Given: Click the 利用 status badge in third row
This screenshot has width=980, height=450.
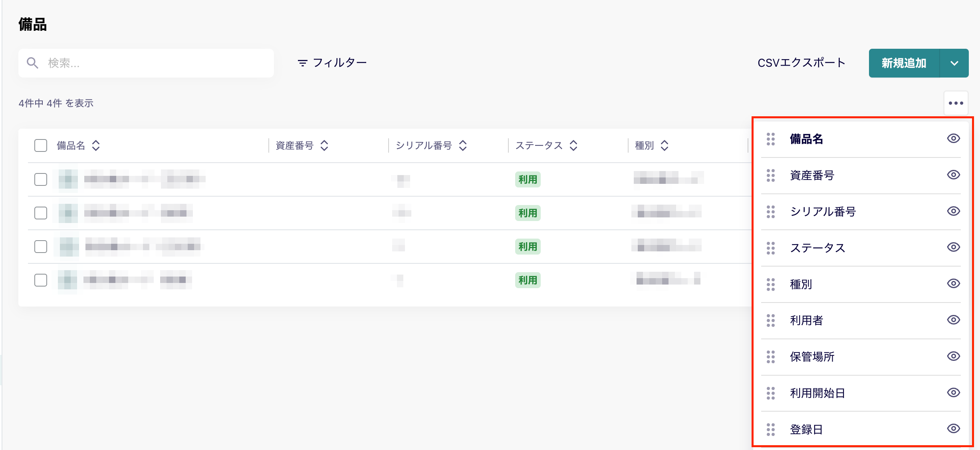Looking at the screenshot, I should point(528,247).
